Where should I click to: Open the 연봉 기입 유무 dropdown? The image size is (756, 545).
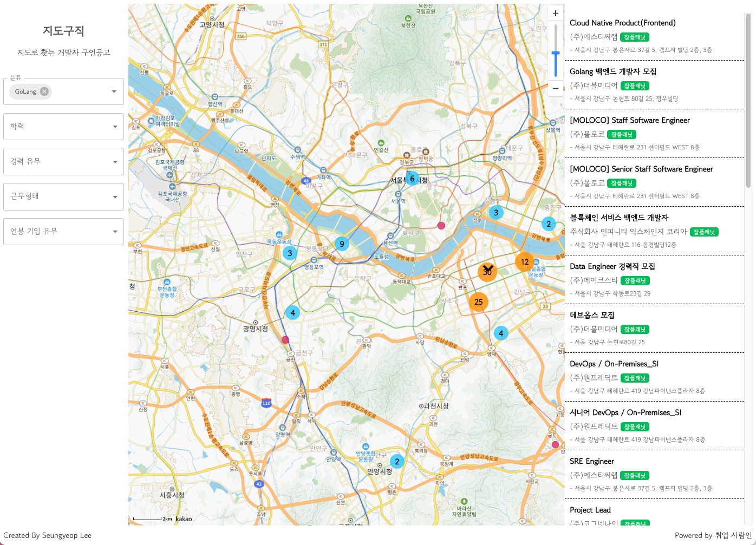pyautogui.click(x=63, y=232)
